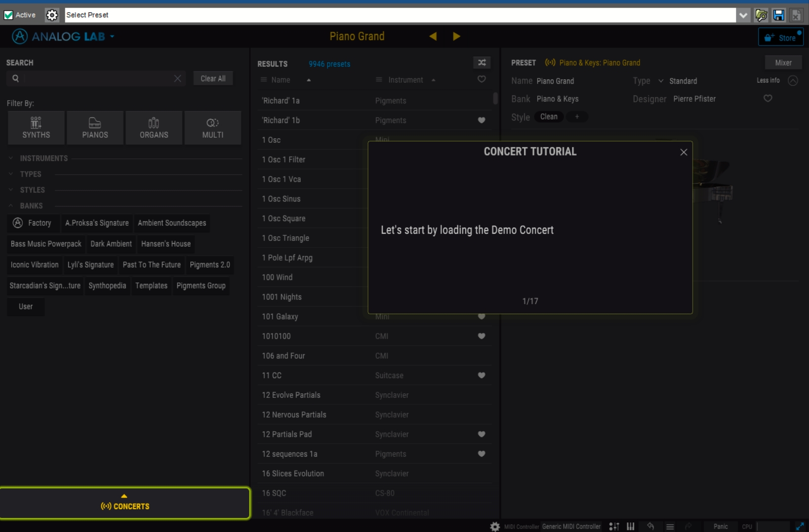Screen dimensions: 809x532
Task: Show controller macro sliders icon
Action: pos(614,526)
